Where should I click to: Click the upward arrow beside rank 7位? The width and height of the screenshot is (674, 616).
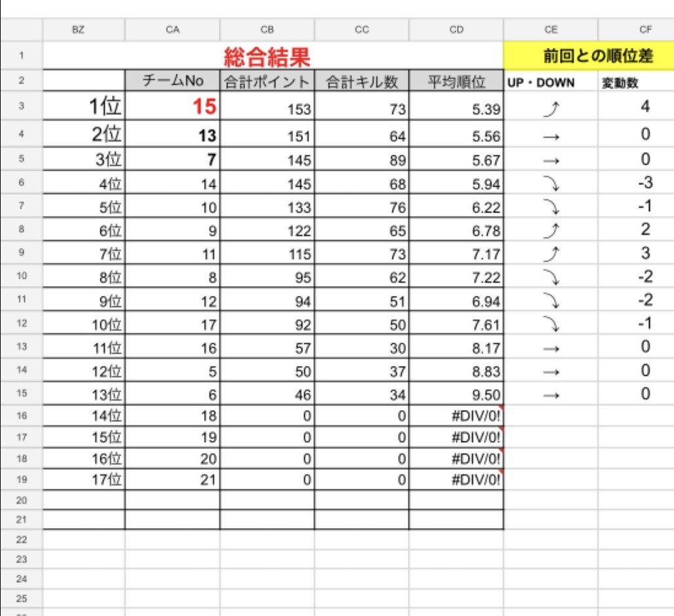point(551,253)
